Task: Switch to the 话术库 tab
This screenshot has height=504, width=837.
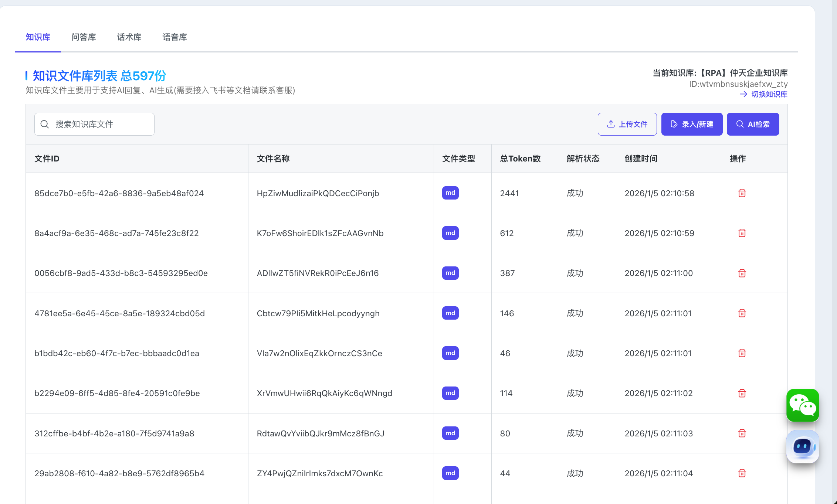Action: click(129, 37)
